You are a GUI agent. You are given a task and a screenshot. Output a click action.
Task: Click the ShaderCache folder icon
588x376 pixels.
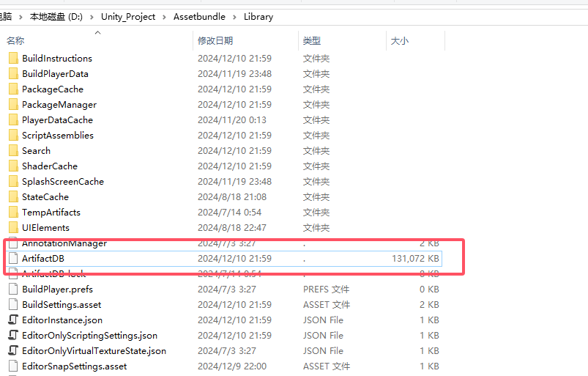pyautogui.click(x=12, y=166)
